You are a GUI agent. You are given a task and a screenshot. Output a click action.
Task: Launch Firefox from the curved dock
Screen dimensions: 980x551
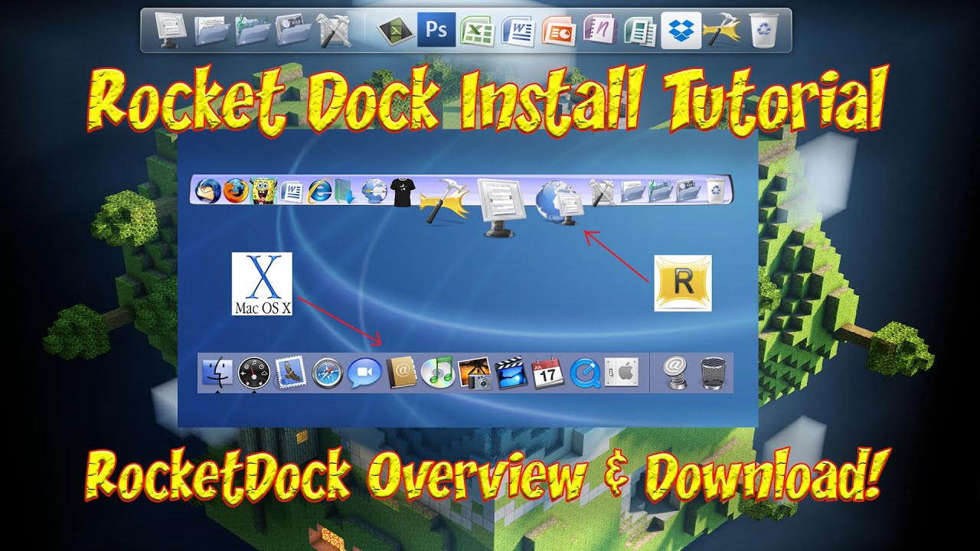point(236,191)
